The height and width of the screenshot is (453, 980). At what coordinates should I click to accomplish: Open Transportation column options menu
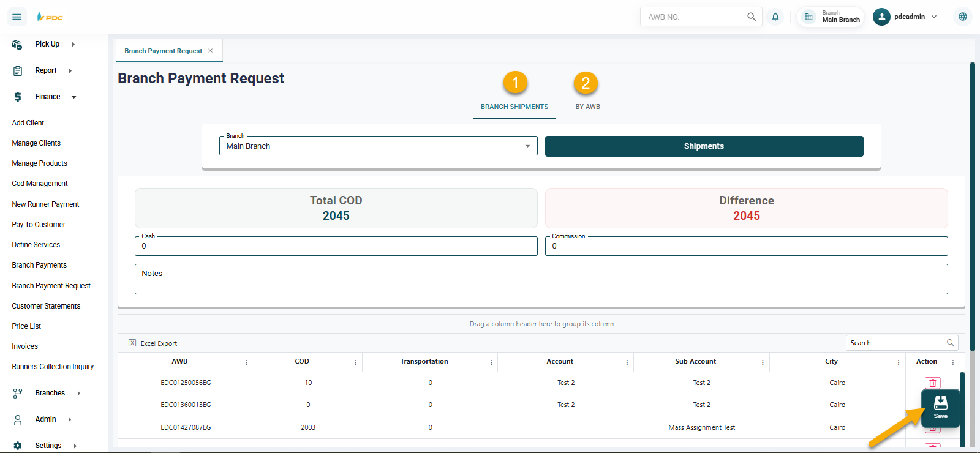click(492, 362)
